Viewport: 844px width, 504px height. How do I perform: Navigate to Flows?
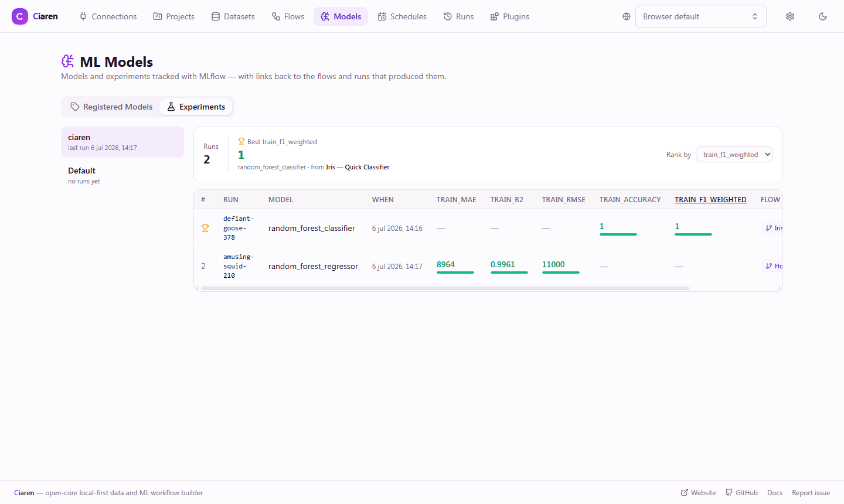(288, 16)
